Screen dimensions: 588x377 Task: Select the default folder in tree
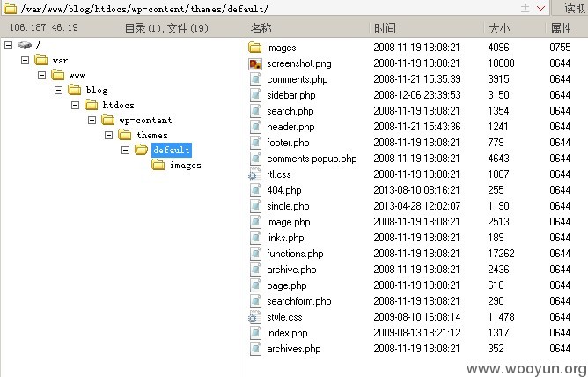pyautogui.click(x=172, y=150)
